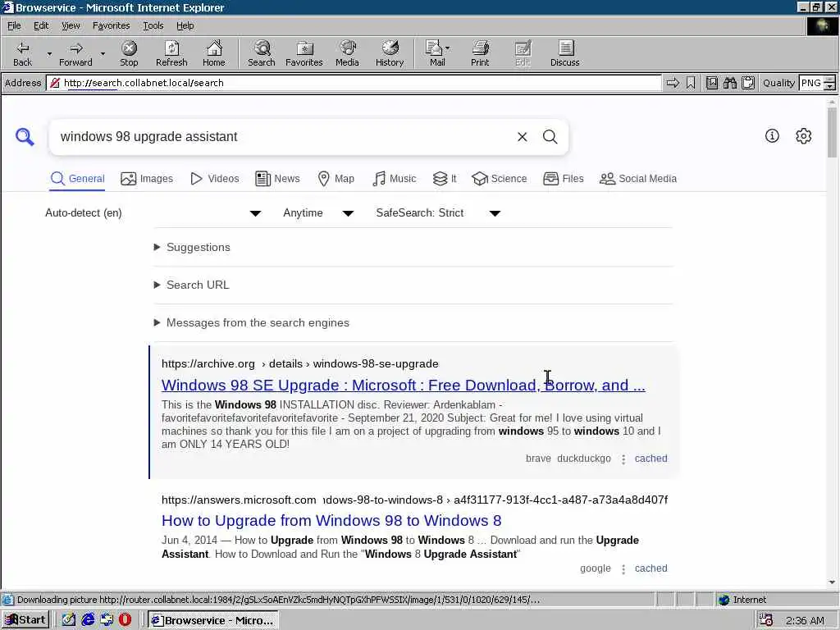Viewport: 840px width, 630px height.
Task: Open the Discuss toolbar button
Action: 564,53
